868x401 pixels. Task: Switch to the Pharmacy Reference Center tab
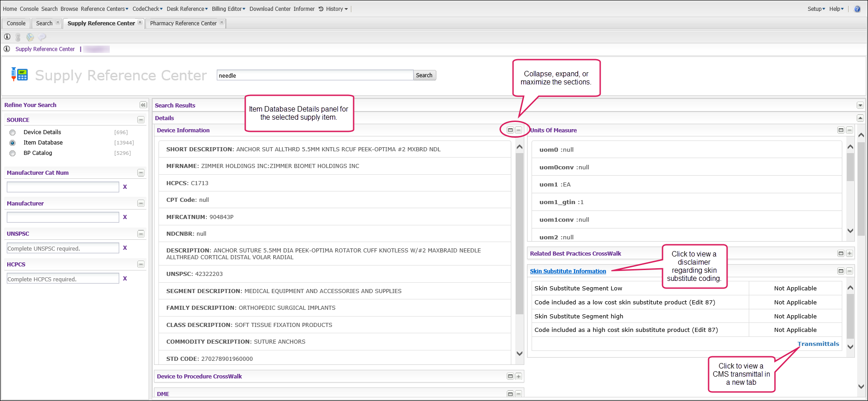pos(183,23)
